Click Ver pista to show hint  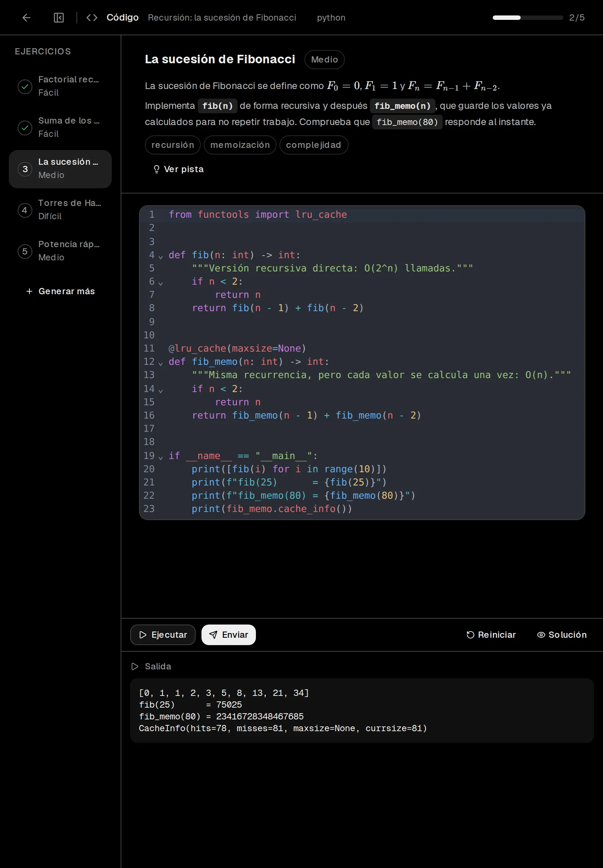tap(178, 169)
